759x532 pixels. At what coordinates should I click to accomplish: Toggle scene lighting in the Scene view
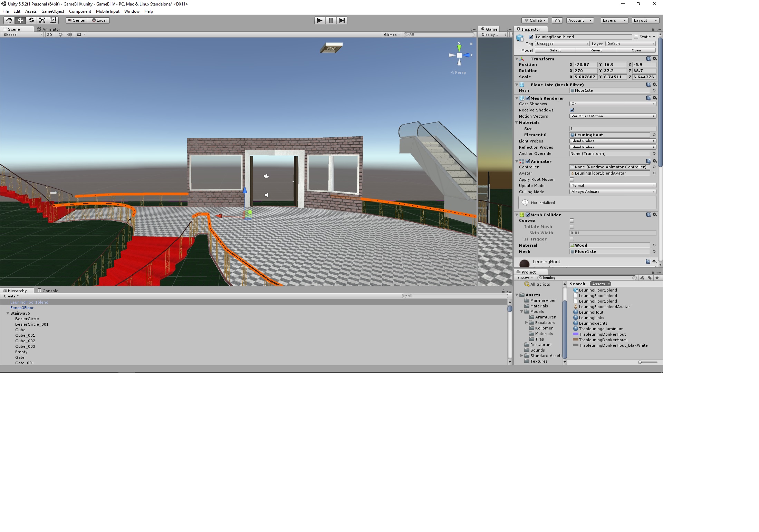[x=61, y=35]
